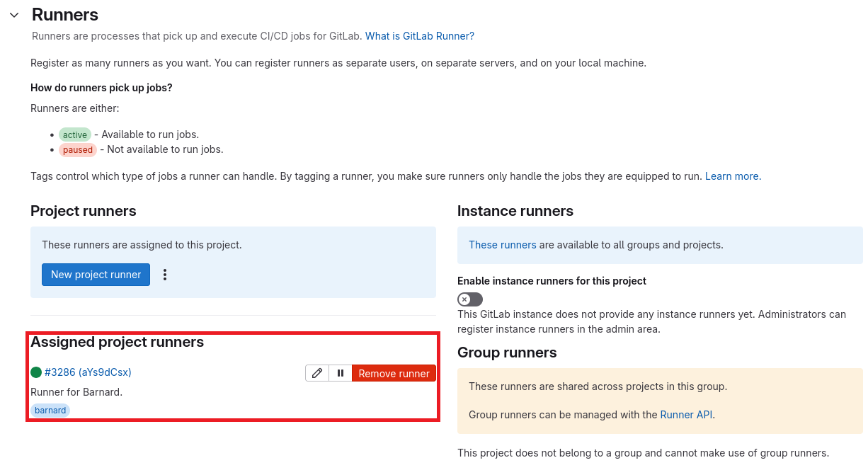The height and width of the screenshot is (470, 868).
Task: Click the 'Project runners' heading
Action: pos(84,211)
